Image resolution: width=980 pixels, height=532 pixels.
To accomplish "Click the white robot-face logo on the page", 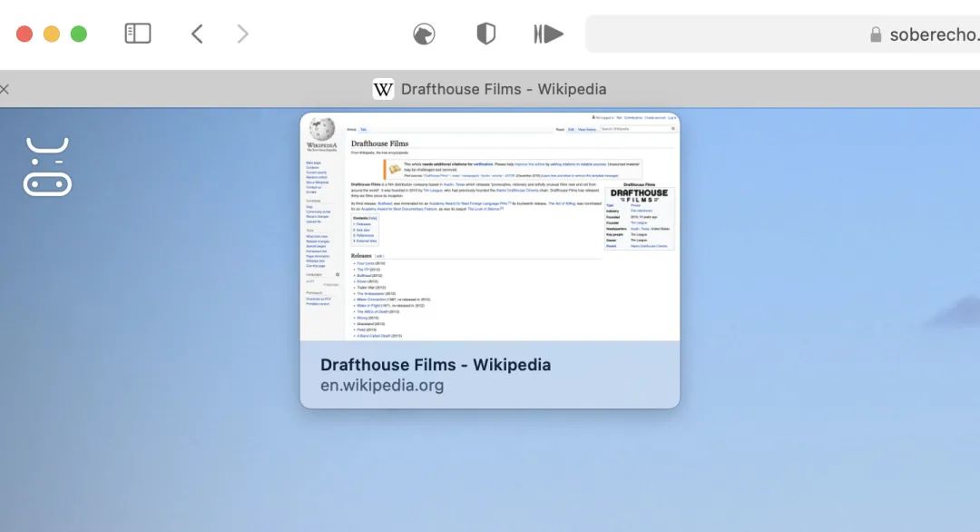I will coord(47,167).
